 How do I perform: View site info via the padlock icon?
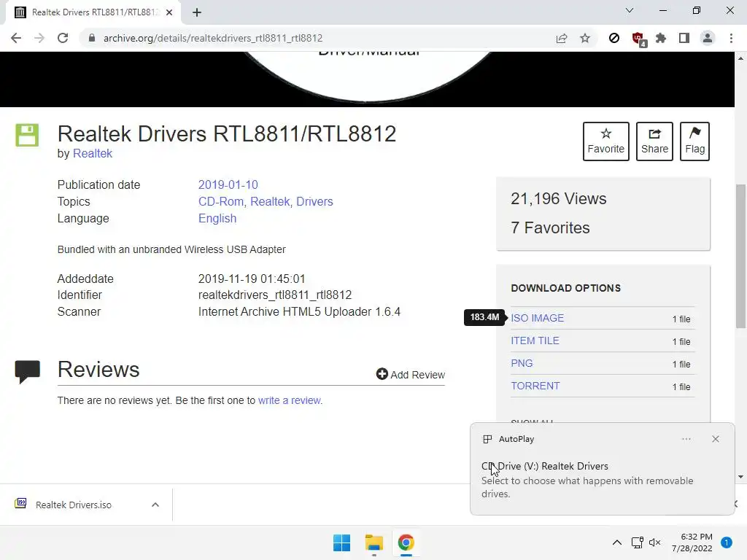pos(91,38)
